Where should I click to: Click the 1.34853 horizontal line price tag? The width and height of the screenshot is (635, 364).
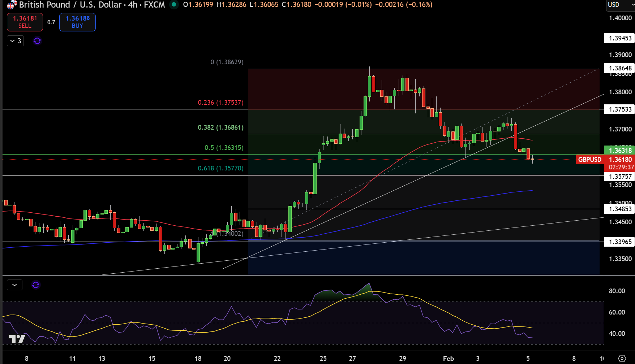[x=619, y=209]
